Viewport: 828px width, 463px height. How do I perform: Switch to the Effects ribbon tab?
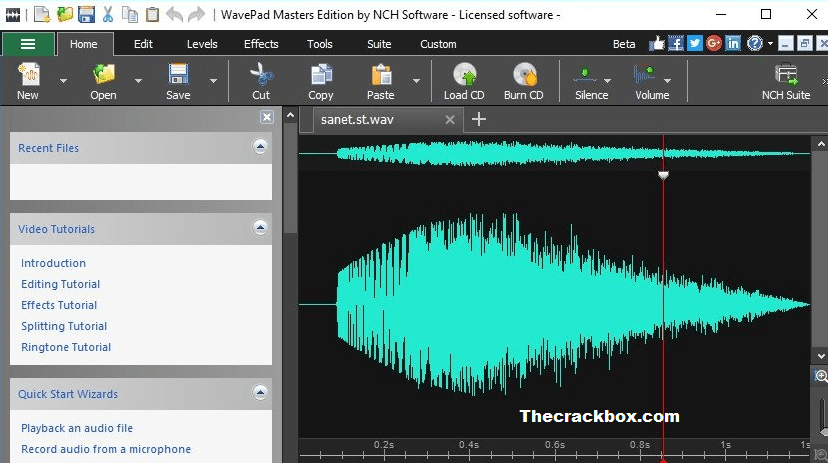click(x=261, y=44)
